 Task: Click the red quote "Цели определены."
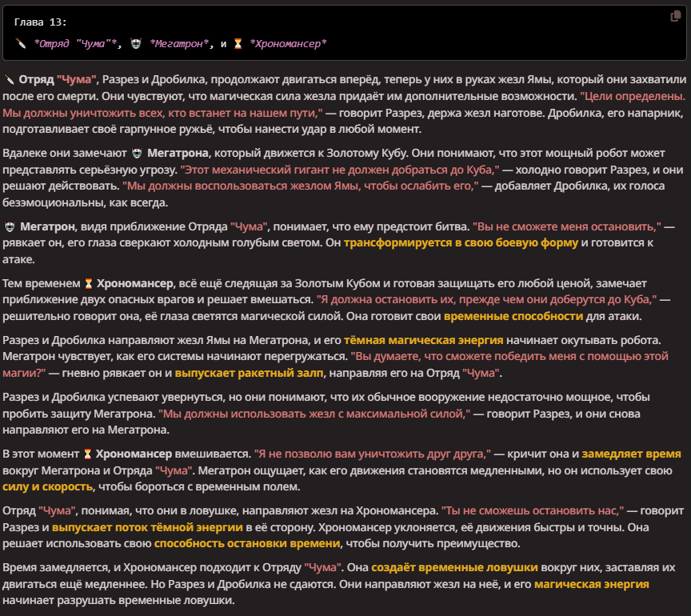tap(633, 96)
